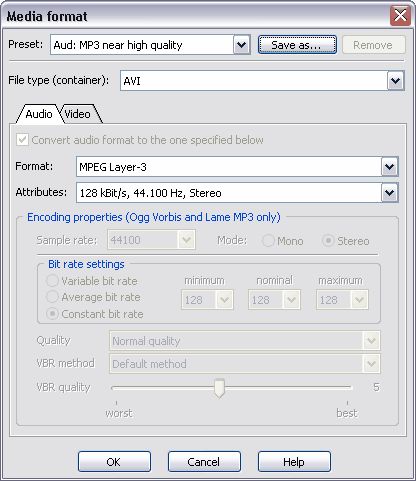Viewport: 416px width, 481px height.
Task: Select the Audio tab
Action: tap(39, 114)
